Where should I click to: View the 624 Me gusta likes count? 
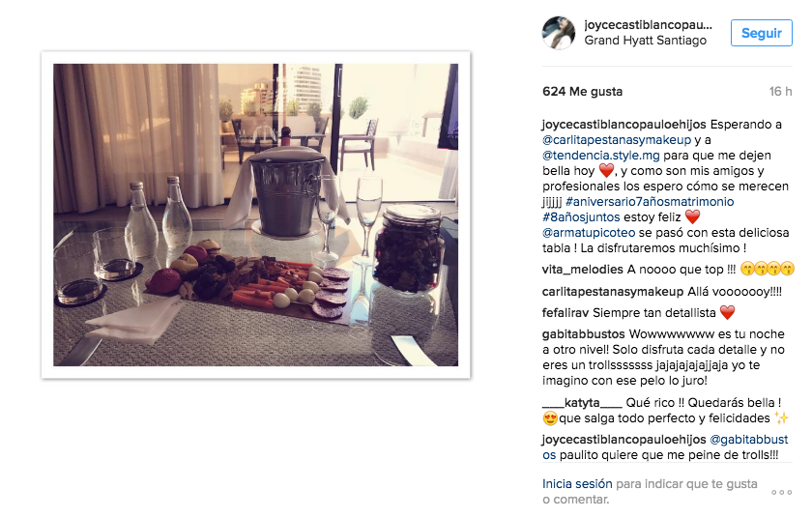tap(583, 92)
